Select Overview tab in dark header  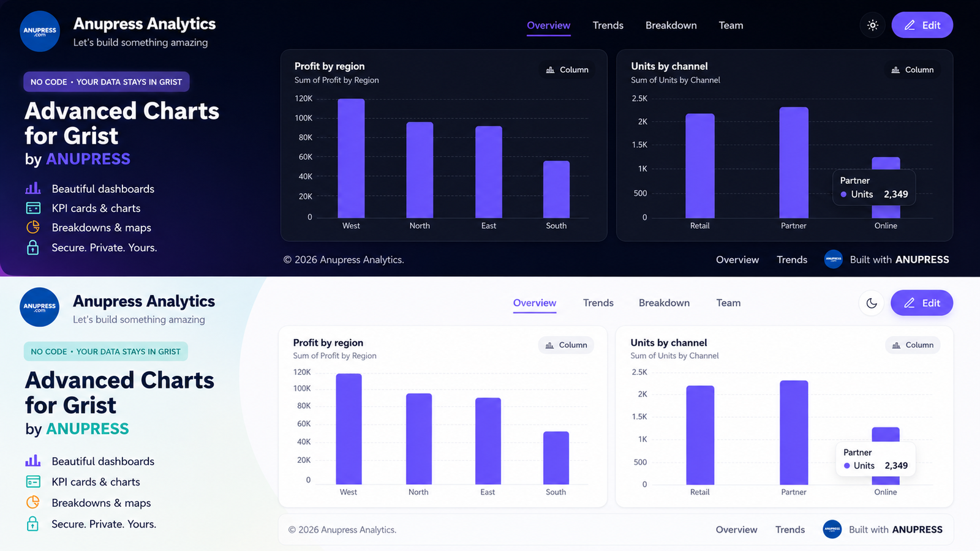click(x=548, y=25)
